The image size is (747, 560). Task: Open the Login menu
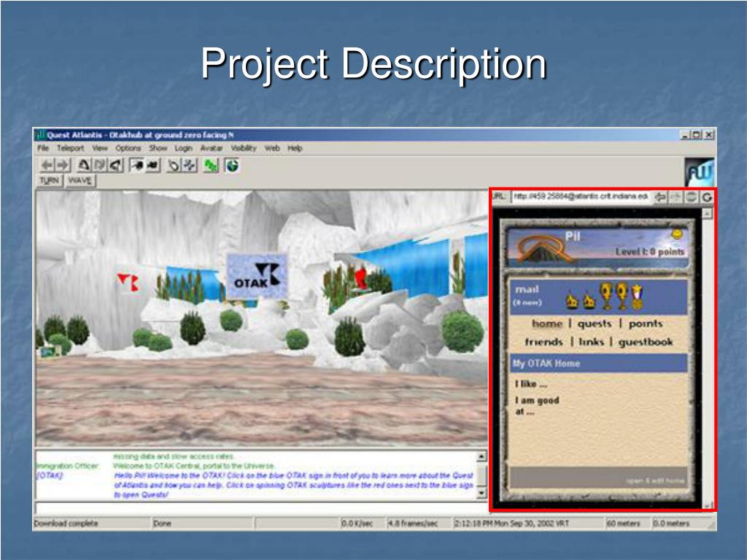tap(183, 148)
